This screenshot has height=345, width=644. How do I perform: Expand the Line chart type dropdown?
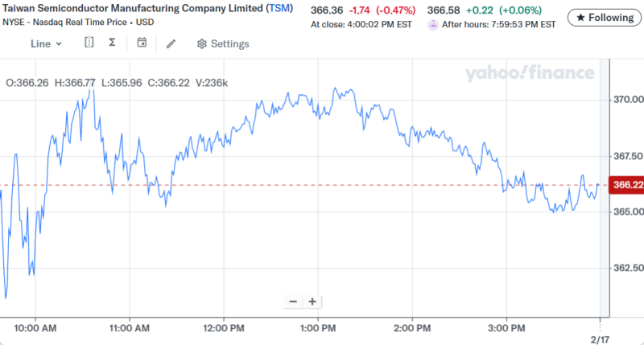pos(46,43)
